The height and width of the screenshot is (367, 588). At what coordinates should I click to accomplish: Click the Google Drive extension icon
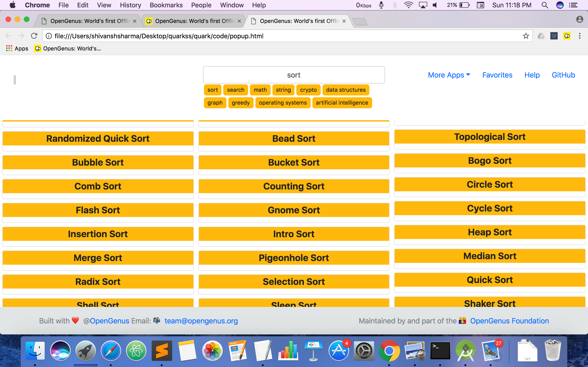[x=541, y=36]
